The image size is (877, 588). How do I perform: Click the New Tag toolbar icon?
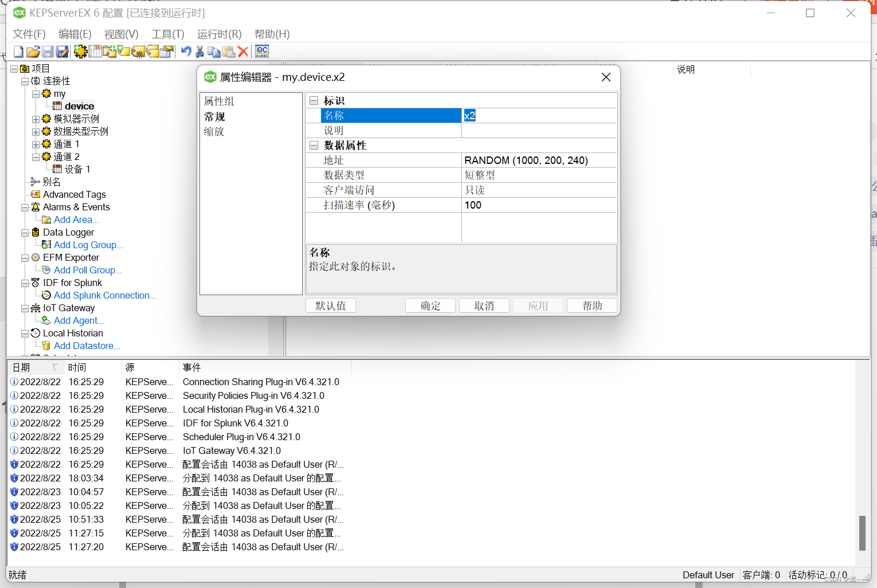[x=123, y=52]
